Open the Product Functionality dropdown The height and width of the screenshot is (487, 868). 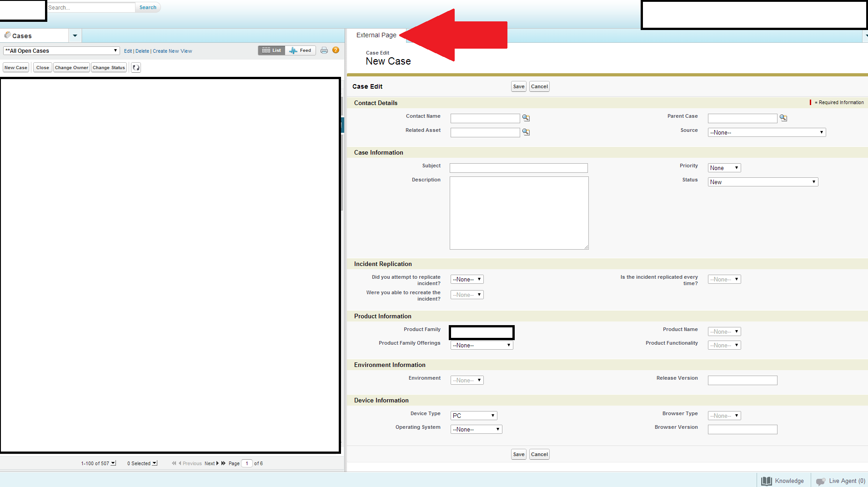point(724,345)
